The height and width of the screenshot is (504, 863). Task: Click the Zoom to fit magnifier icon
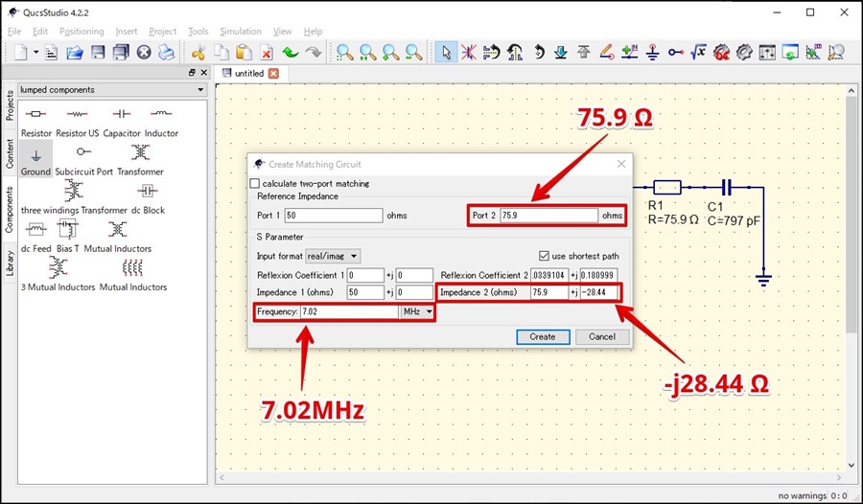pos(345,53)
